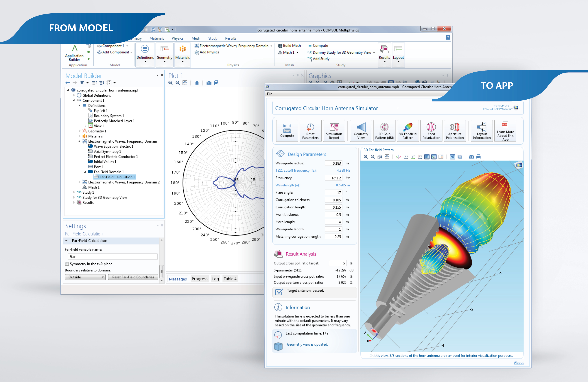This screenshot has height=382, width=588.
Task: Click Add Study in the ribbon
Action: click(318, 59)
